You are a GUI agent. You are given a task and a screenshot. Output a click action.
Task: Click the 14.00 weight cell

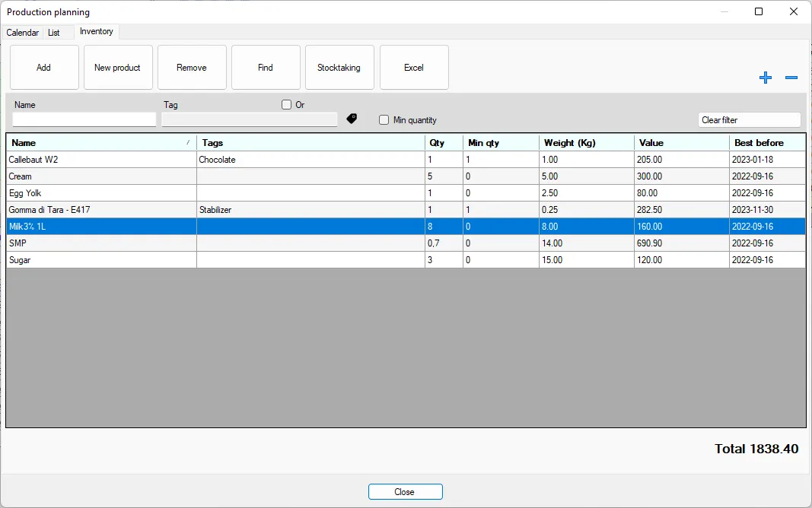pos(586,243)
